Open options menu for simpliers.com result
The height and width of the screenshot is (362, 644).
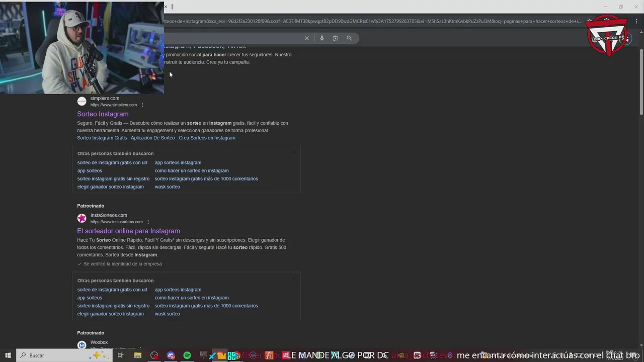pos(142,105)
